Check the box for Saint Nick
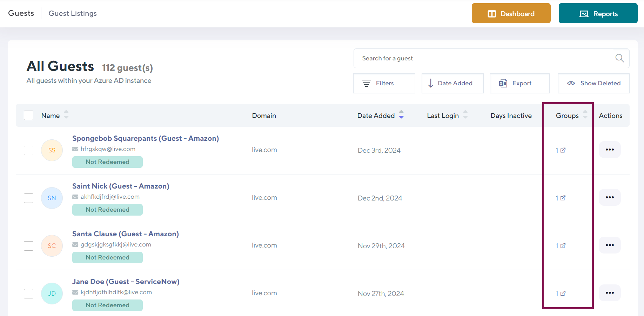The height and width of the screenshot is (316, 644). click(29, 198)
